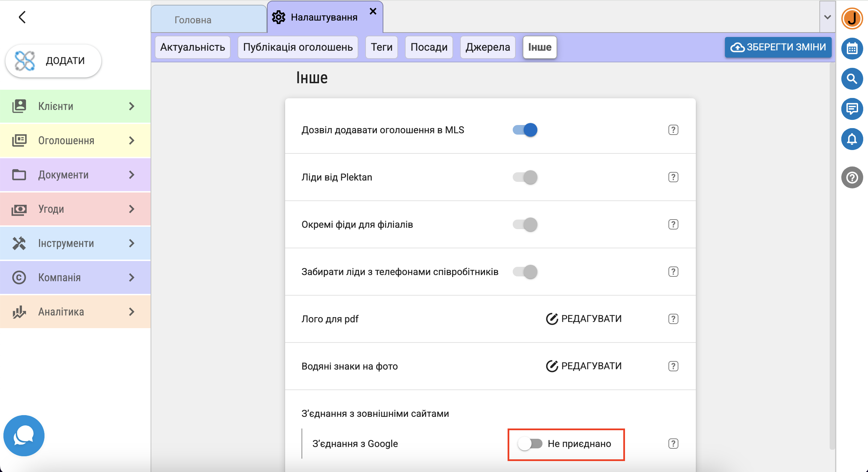Expand the Клієнти sidebar section
Viewport: 868px width, 472px height.
(x=75, y=106)
